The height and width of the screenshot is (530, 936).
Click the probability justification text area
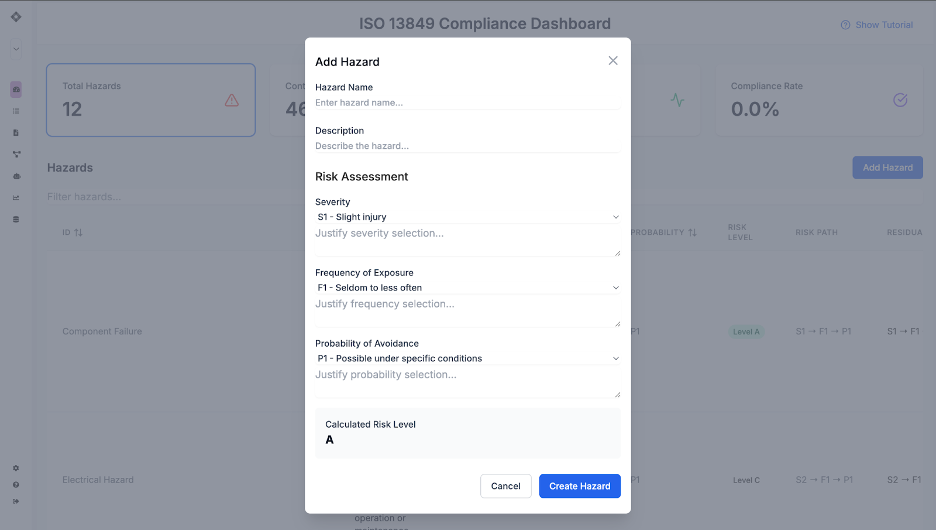click(467, 382)
